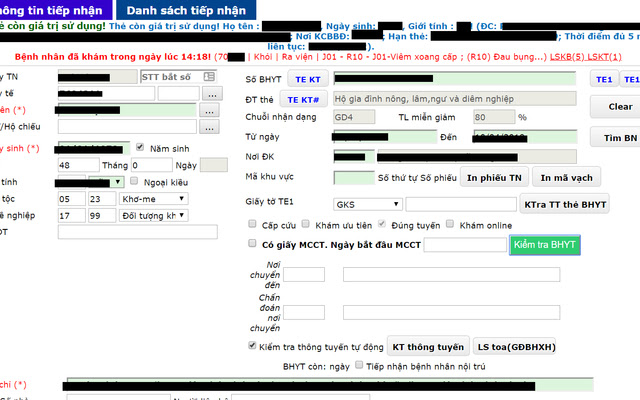Screen dimensions: 640x400
Task: Open LS toa(GĐBHXH) history
Action: tap(516, 347)
